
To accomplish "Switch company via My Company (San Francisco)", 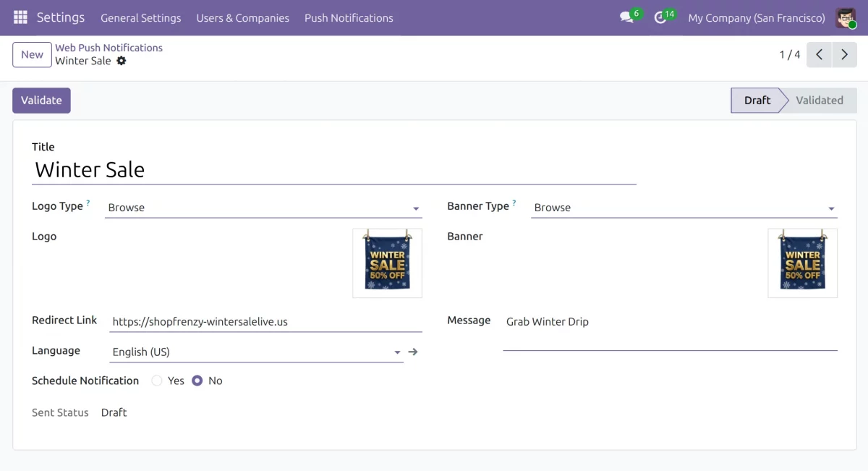I will pyautogui.click(x=757, y=18).
